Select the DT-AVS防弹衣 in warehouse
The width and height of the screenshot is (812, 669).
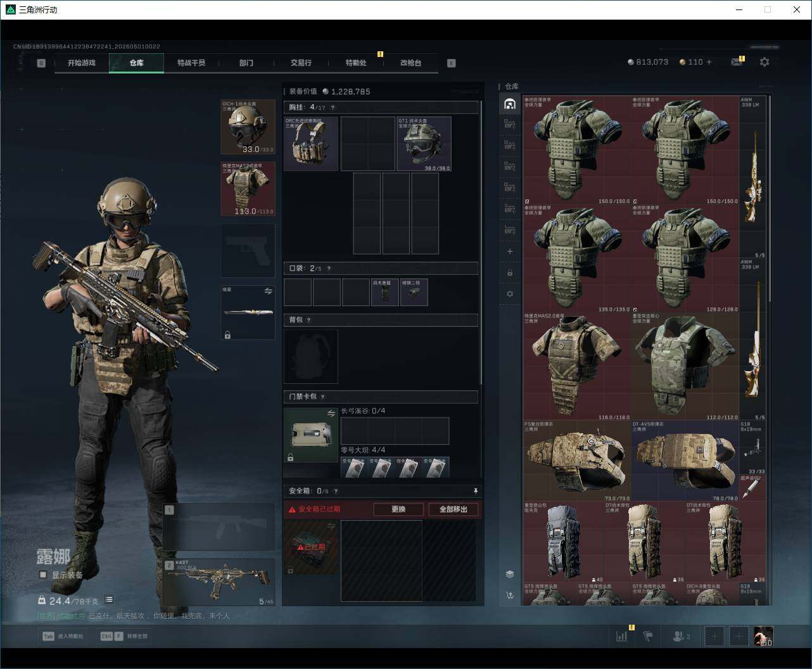[685, 461]
